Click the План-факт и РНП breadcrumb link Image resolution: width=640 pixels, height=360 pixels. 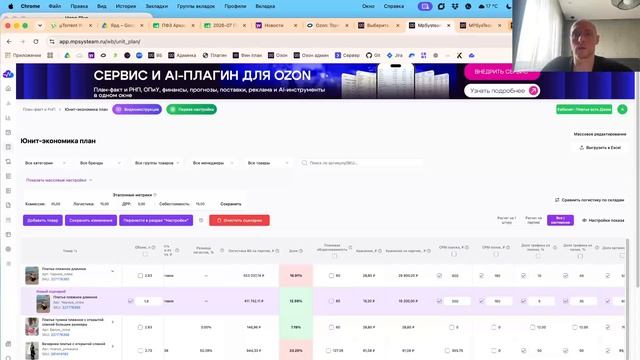click(39, 109)
